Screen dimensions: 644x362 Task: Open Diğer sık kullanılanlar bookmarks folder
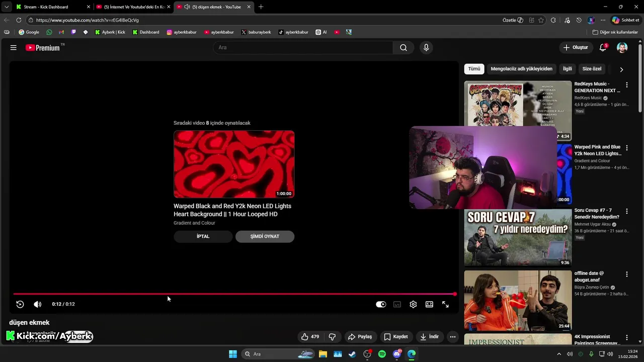pyautogui.click(x=615, y=32)
